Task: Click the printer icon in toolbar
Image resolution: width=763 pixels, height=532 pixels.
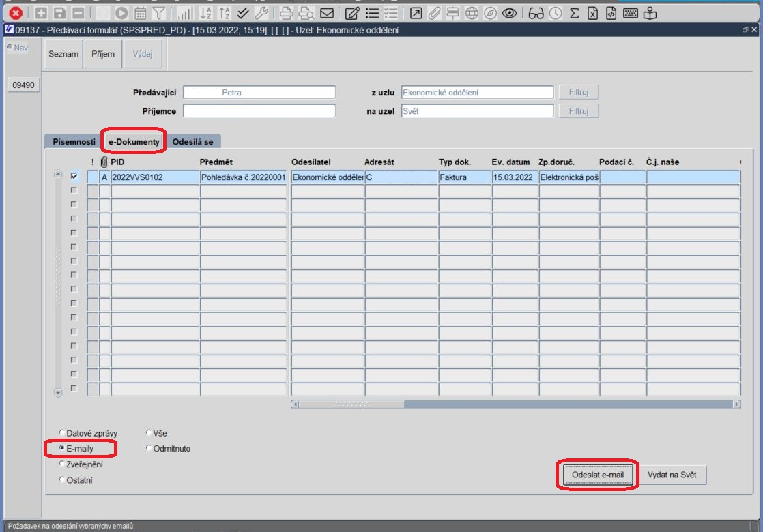Action: (286, 13)
